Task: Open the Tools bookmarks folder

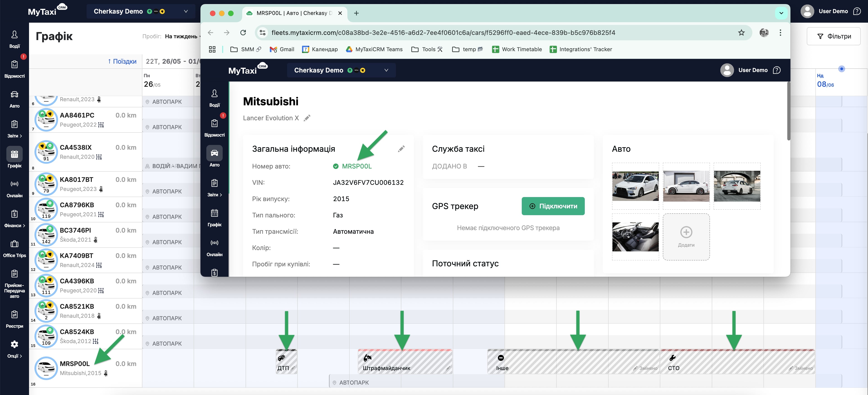Action: [427, 49]
